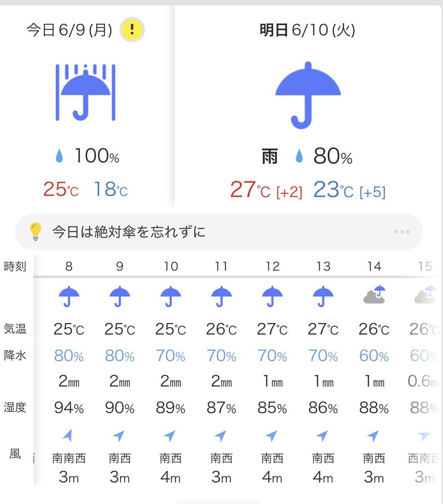Select tomorrow's large umbrella weather icon
The image size is (443, 504).
point(308,95)
